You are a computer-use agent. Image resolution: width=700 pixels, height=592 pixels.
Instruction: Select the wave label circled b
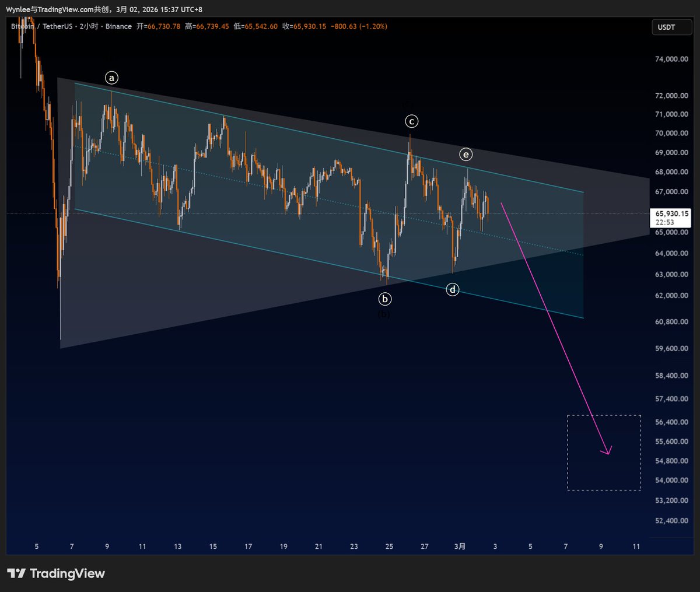pos(384,299)
